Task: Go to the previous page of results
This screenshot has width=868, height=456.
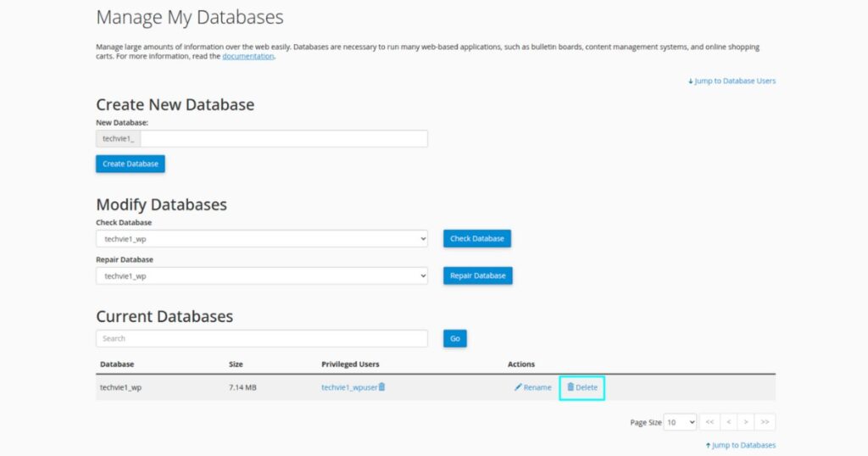Action: 727,422
